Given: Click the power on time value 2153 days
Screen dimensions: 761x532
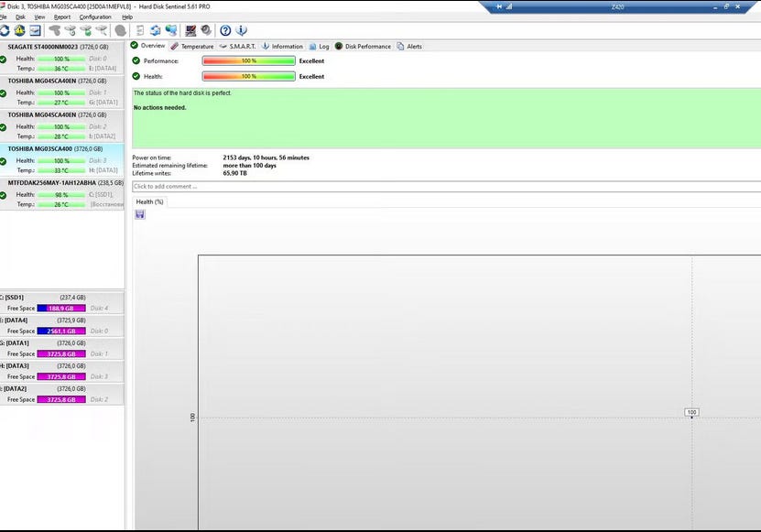Looking at the screenshot, I should 266,157.
